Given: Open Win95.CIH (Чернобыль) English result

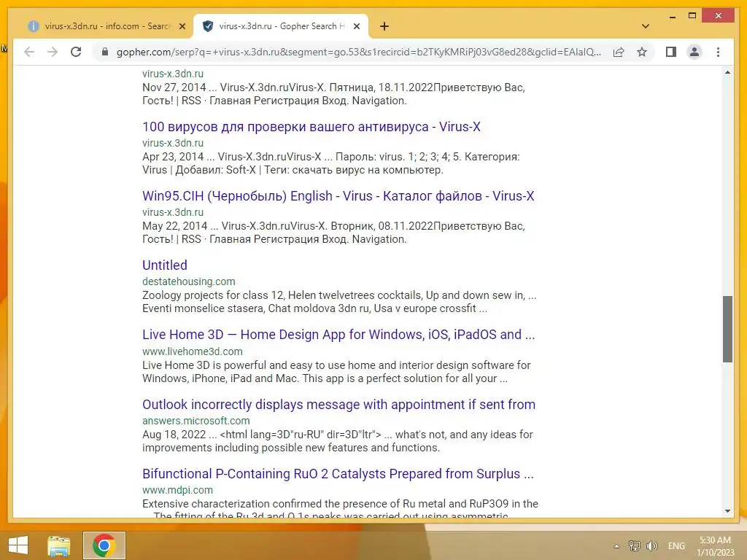Looking at the screenshot, I should 338,196.
